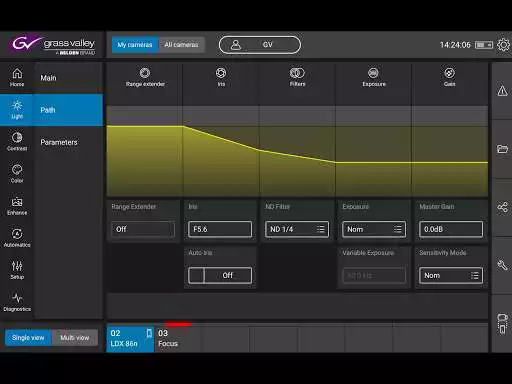The width and height of the screenshot is (512, 384).
Task: Open the Contrast section
Action: coord(17,142)
